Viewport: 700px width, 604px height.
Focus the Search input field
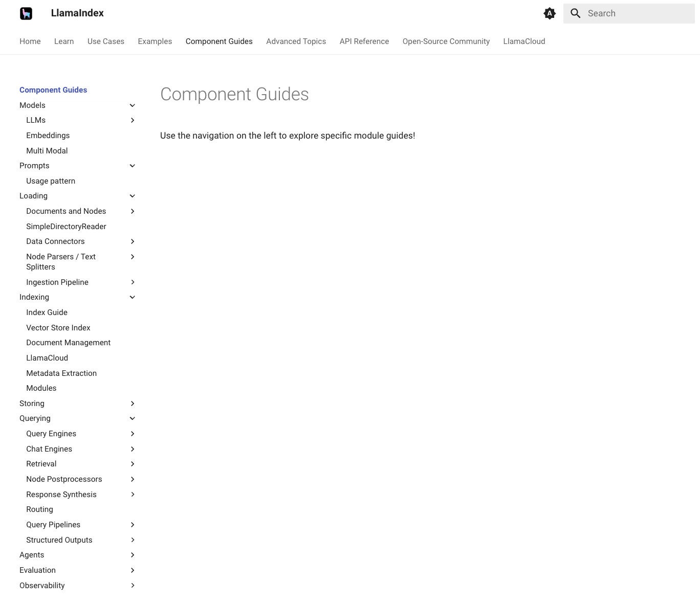click(x=629, y=13)
